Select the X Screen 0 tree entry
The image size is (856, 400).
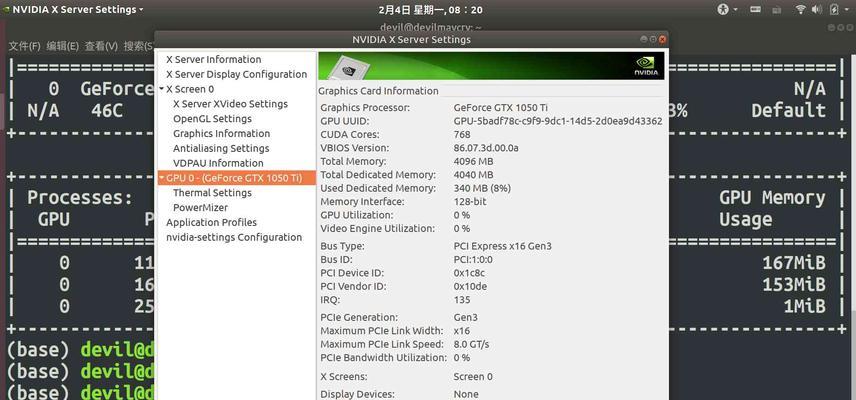190,89
